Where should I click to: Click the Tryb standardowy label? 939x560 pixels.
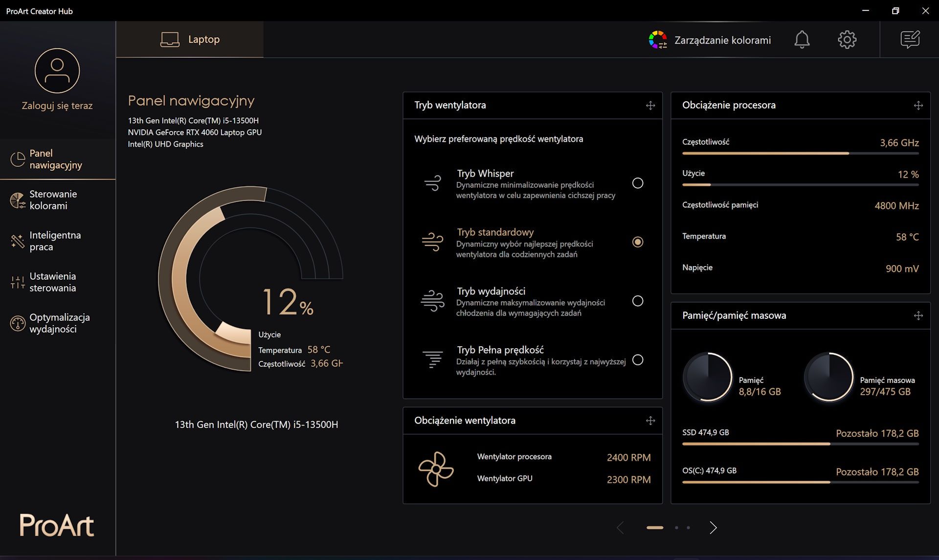click(495, 232)
